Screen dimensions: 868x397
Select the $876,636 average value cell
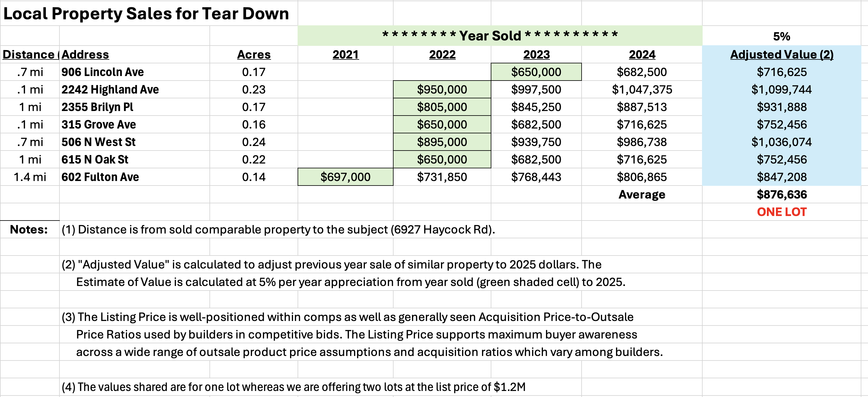pos(781,195)
